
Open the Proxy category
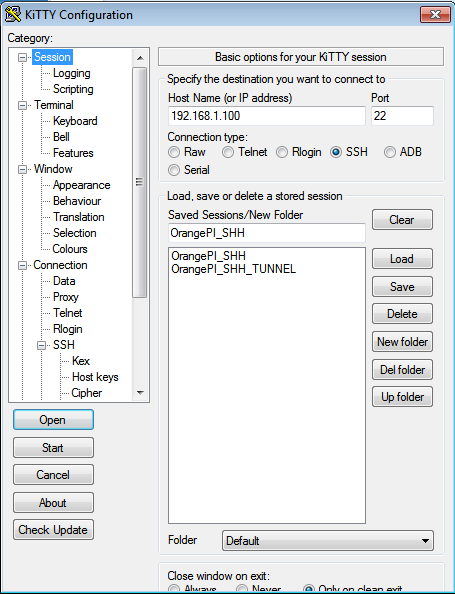click(x=66, y=297)
